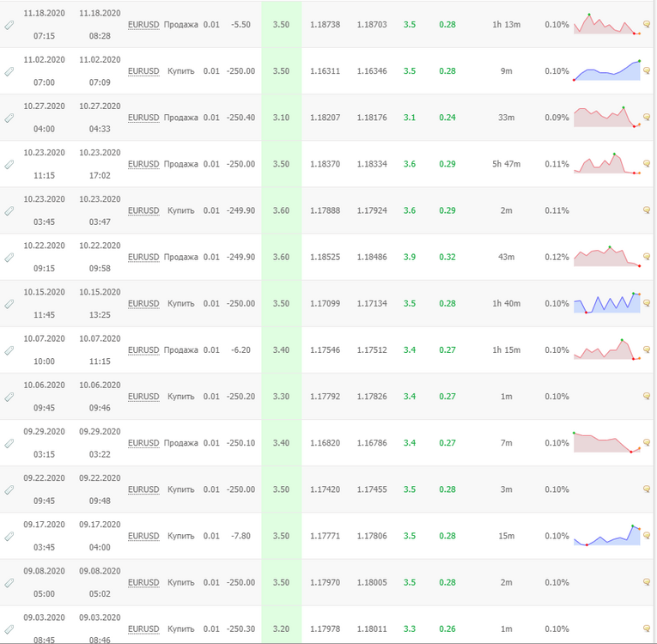View the mini chart for the 10.07.2020 trade

coord(606,349)
